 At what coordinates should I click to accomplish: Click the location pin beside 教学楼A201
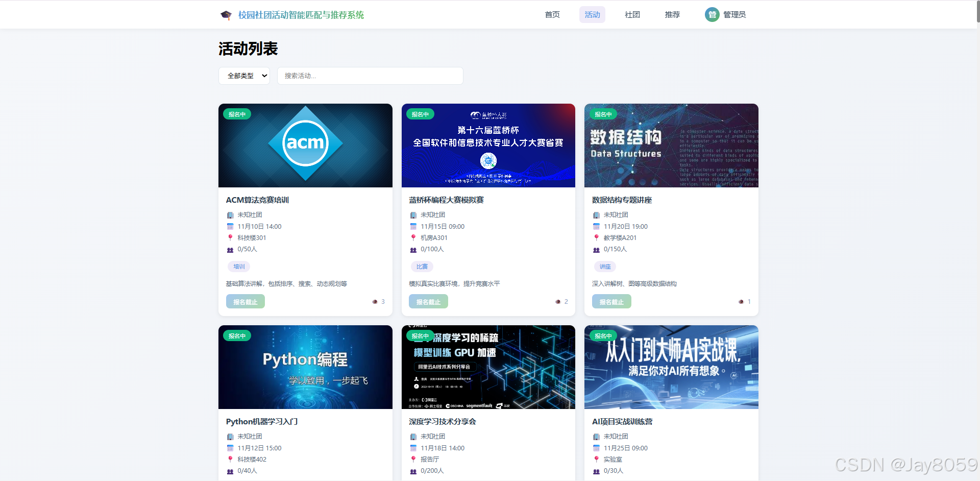pos(596,238)
